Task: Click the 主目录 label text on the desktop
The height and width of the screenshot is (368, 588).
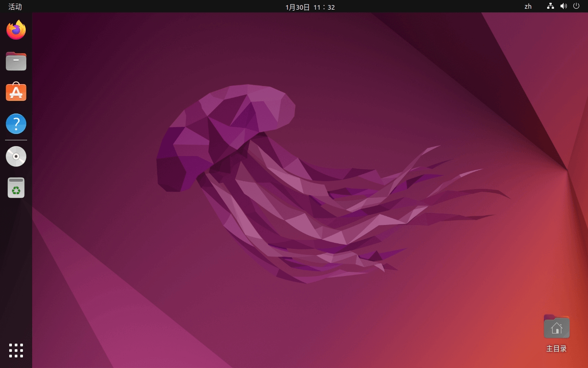Action: tap(556, 349)
